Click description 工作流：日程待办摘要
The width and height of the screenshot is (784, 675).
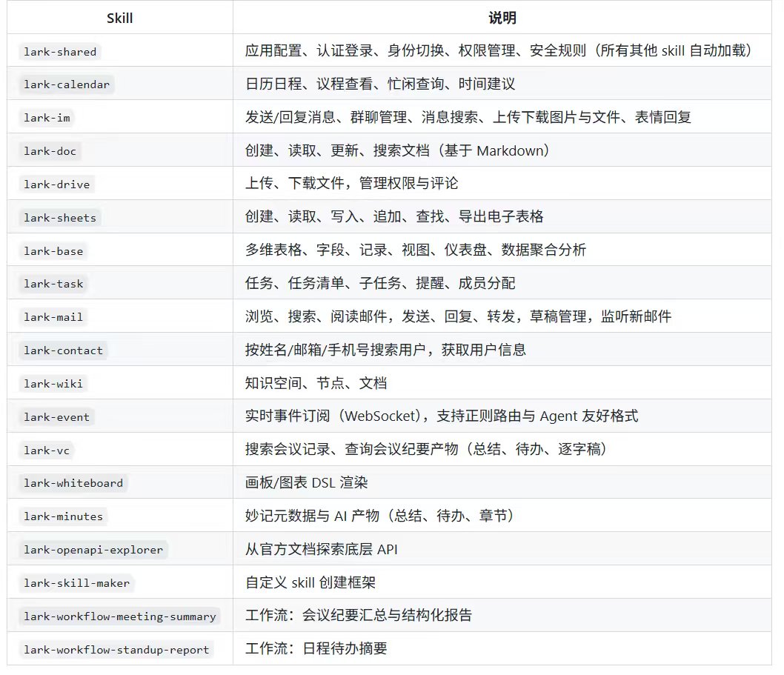tap(316, 649)
